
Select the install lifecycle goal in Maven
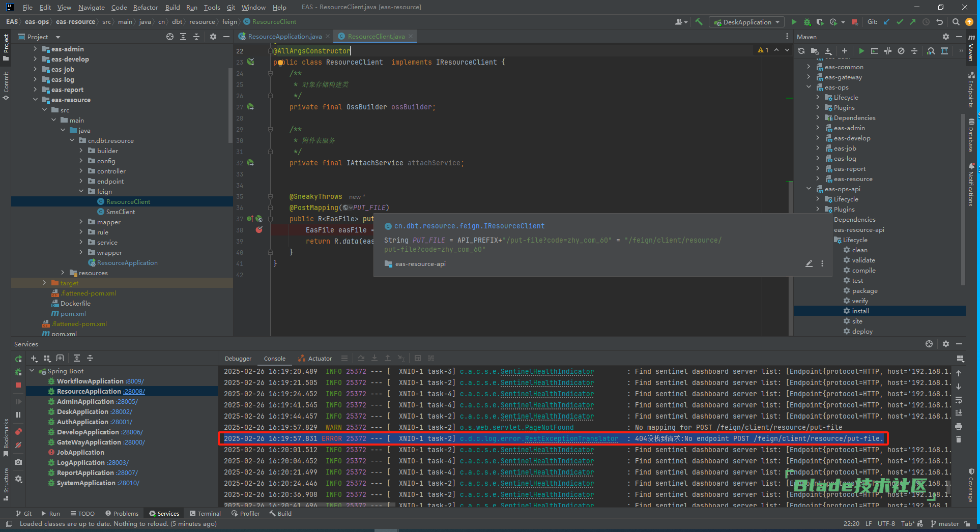click(879, 311)
